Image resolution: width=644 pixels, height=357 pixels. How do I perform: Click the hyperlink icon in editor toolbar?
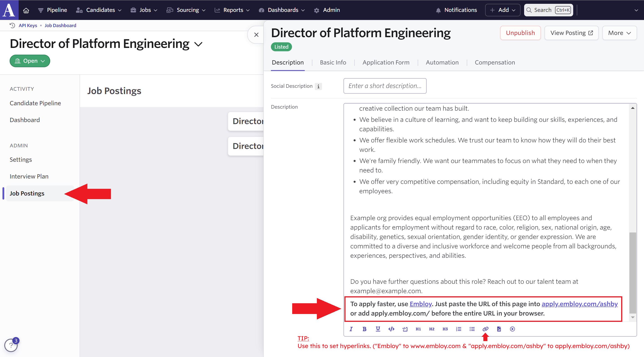tap(486, 329)
